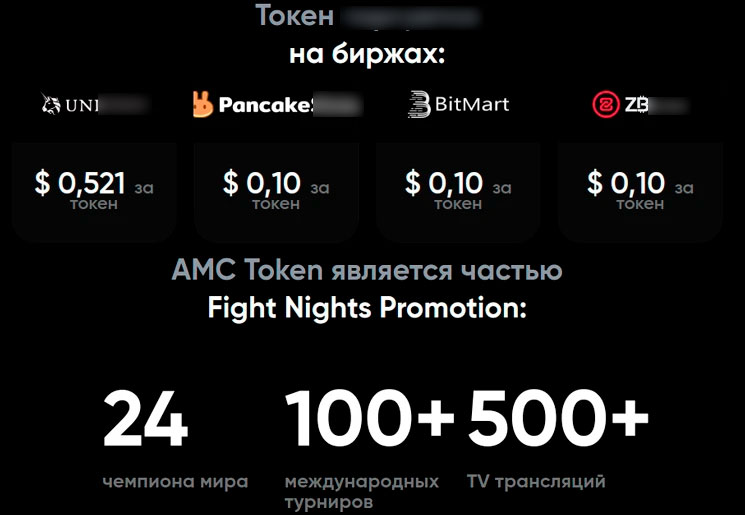Click the large '500+' statistic number

pyautogui.click(x=558, y=418)
